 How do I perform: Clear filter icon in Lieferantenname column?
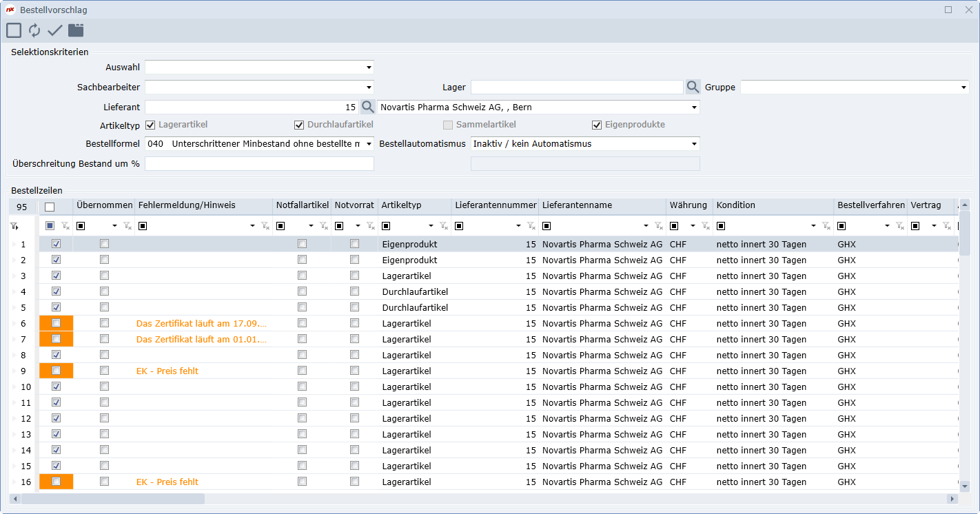coord(658,226)
